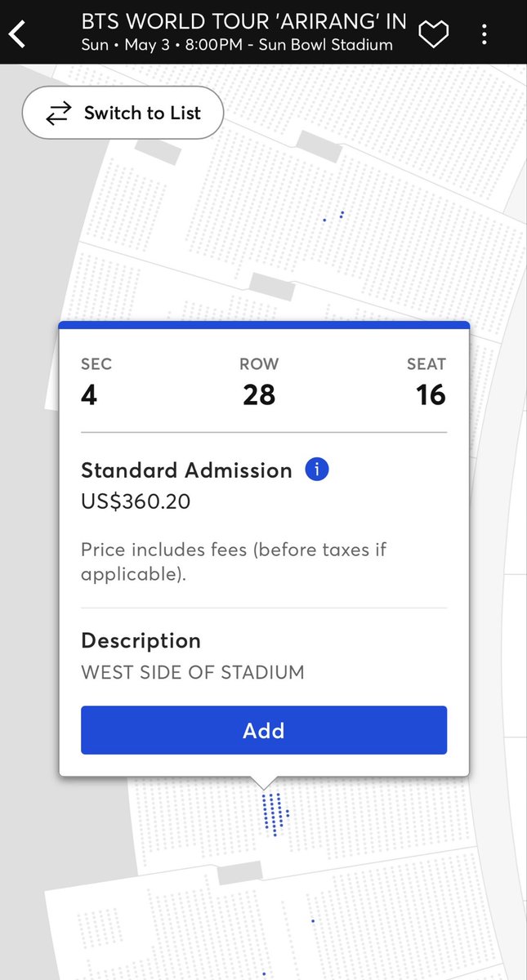Image resolution: width=527 pixels, height=980 pixels.
Task: Tap the US$360.20 price text
Action: tap(136, 501)
